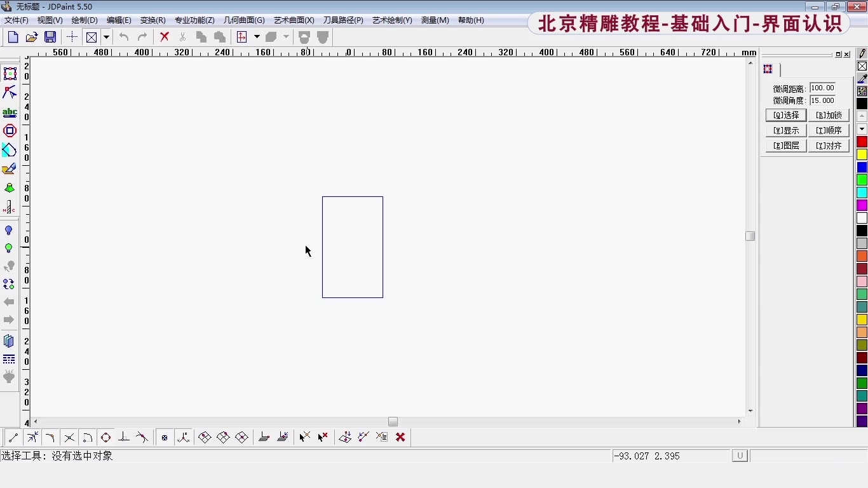
Task: Expand the dropdown beside the crossed-square icon
Action: (x=106, y=37)
